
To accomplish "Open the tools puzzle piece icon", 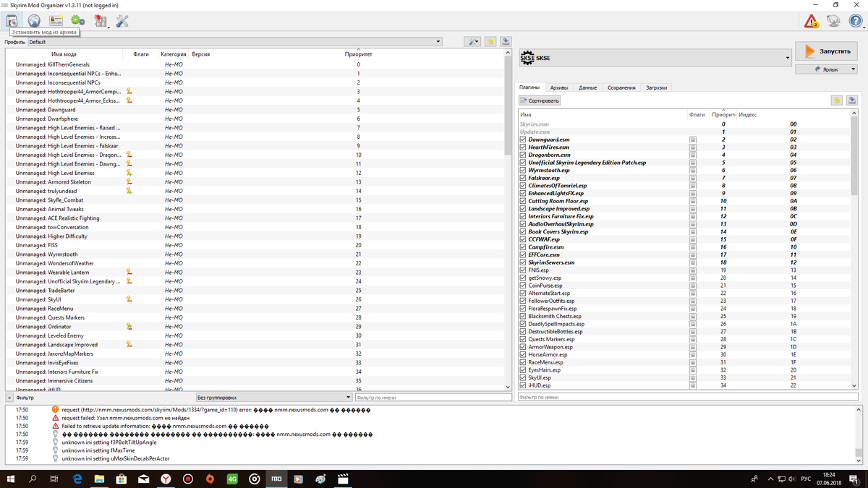I will click(100, 20).
